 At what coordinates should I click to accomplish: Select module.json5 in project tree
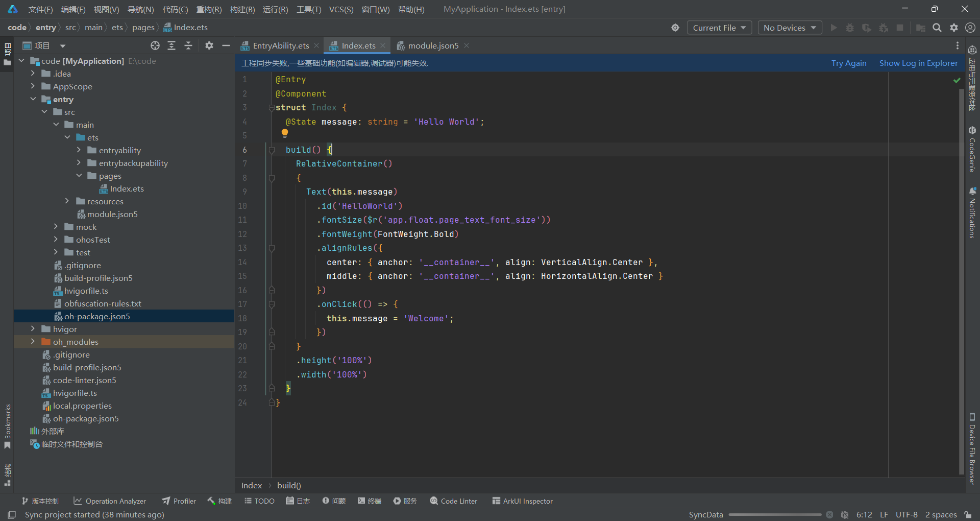coord(107,214)
